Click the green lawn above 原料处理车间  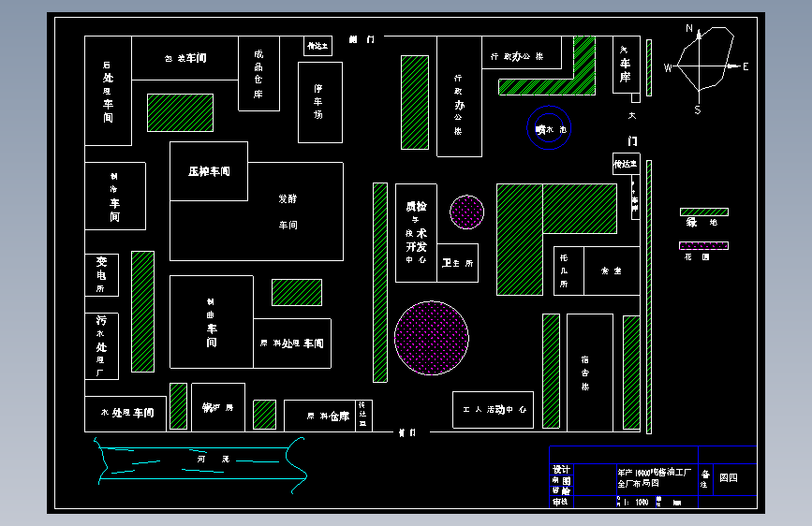click(x=297, y=293)
